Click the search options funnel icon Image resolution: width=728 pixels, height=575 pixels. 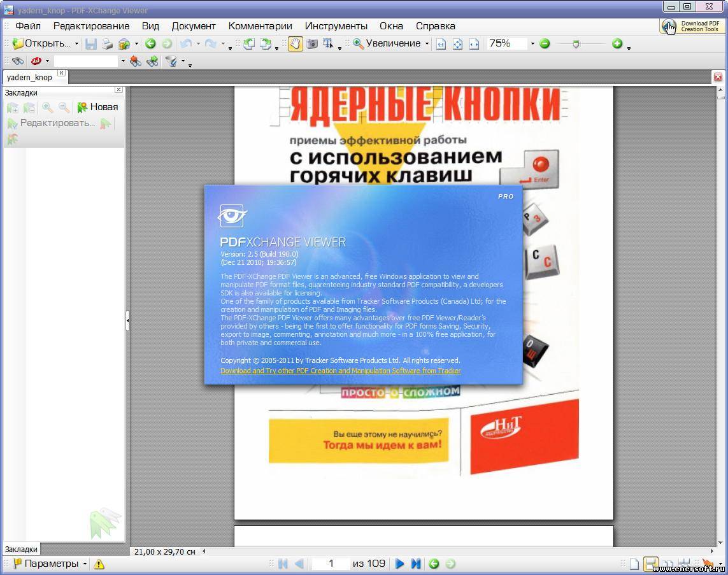click(x=171, y=60)
